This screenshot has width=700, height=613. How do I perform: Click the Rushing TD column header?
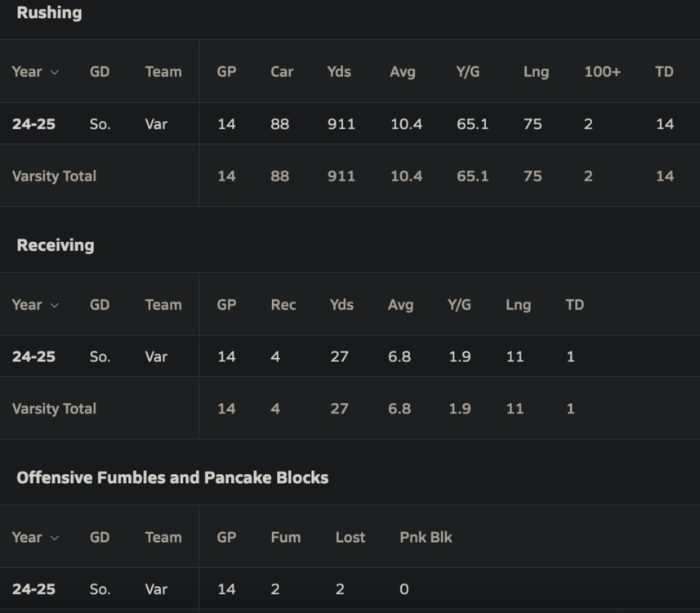click(x=664, y=72)
